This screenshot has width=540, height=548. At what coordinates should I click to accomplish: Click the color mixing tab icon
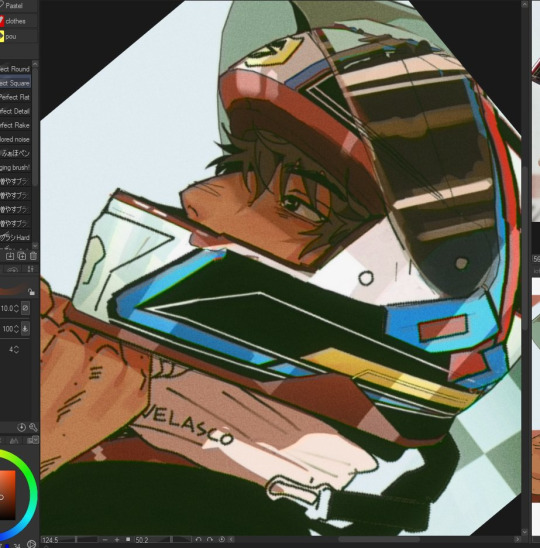14,440
